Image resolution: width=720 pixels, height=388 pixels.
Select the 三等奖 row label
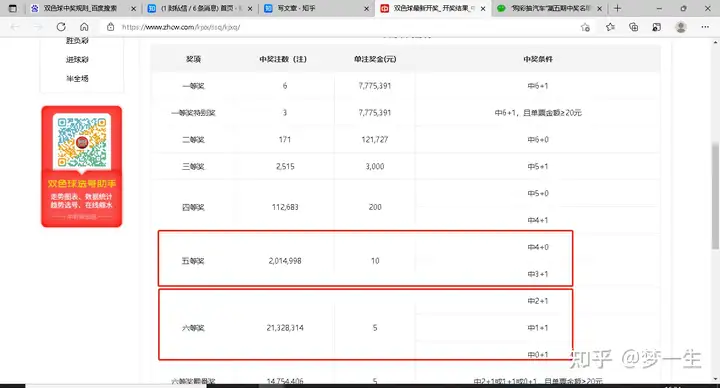pyautogui.click(x=193, y=166)
